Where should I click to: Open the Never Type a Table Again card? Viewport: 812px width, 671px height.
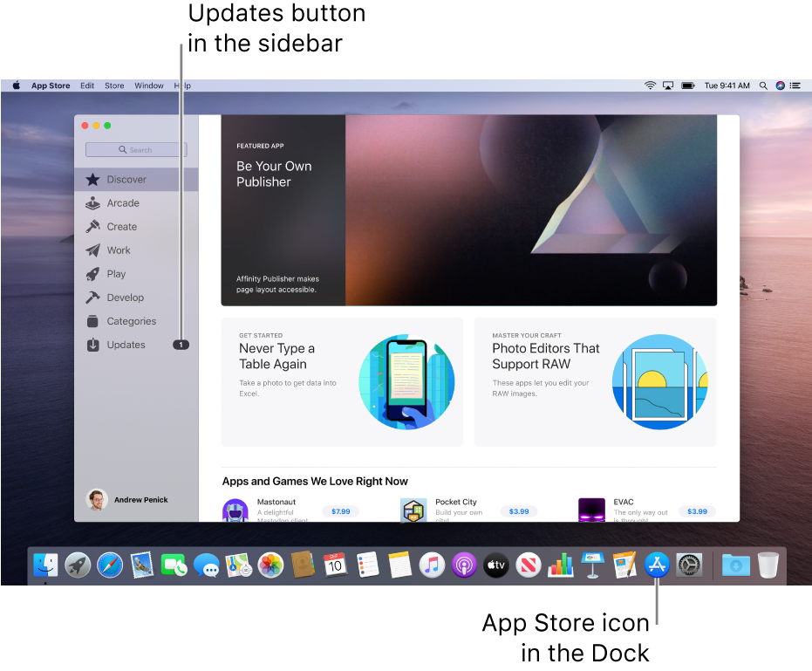click(342, 382)
